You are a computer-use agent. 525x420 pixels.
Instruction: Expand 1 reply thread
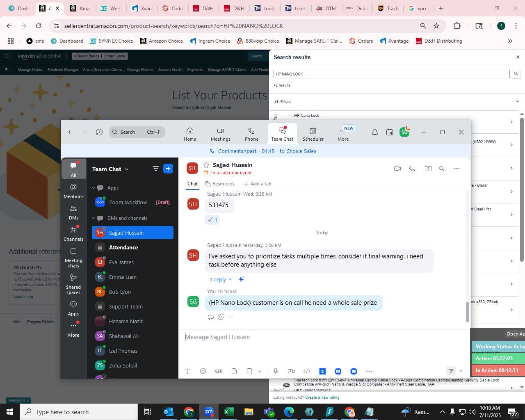221,279
